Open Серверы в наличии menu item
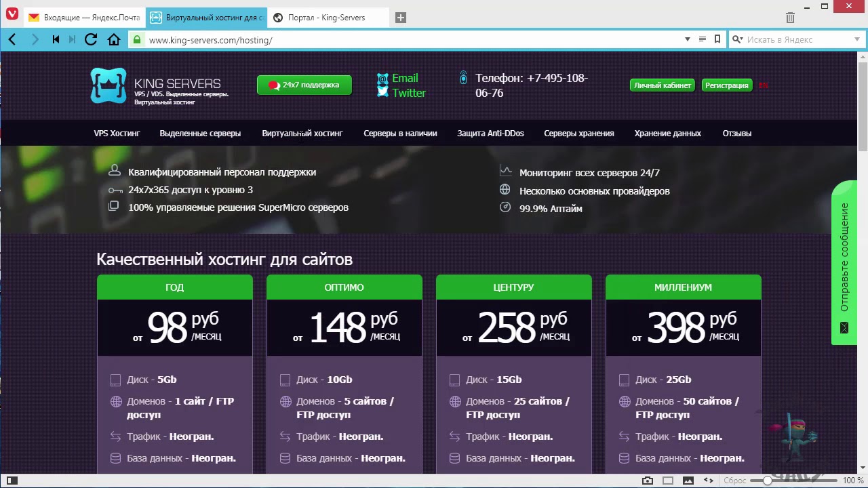This screenshot has width=868, height=488. point(400,134)
